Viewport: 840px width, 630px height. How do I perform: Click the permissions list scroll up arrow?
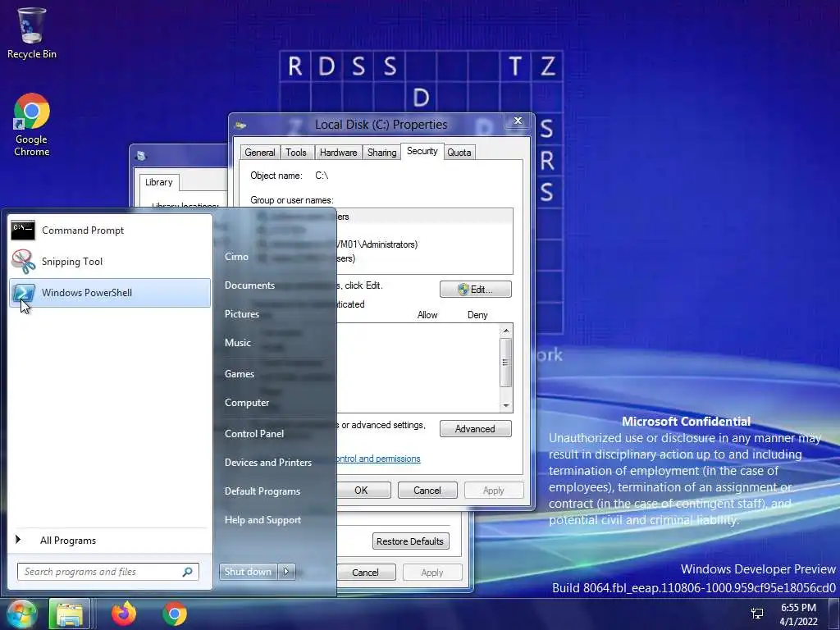[505, 331]
